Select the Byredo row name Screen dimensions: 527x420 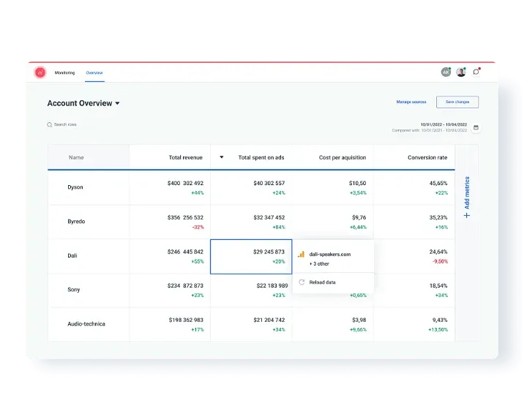76,222
